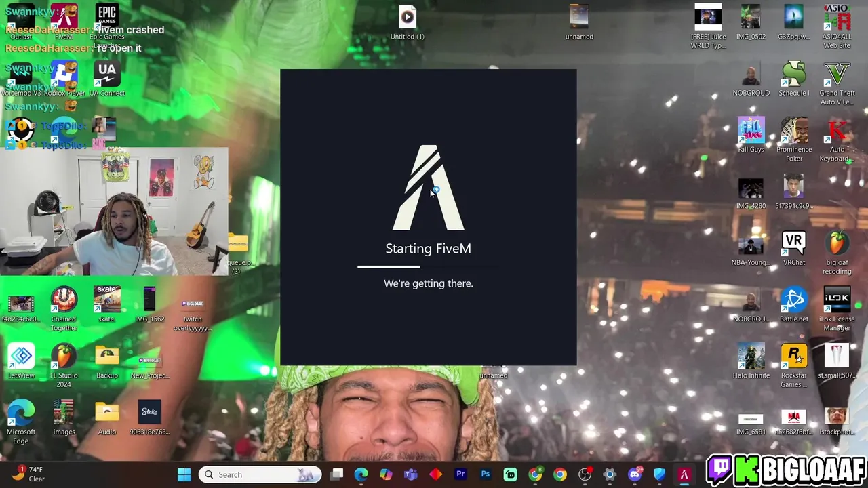Screen dimensions: 868x488
Task: Open the Microsoft Edge desktop shortcut
Action: [x=21, y=422]
